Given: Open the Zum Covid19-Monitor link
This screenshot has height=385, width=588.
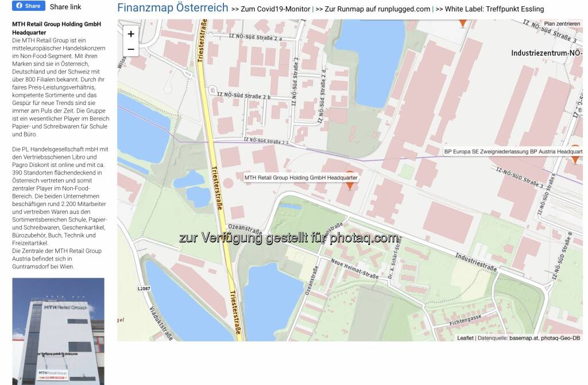Looking at the screenshot, I should (270, 9).
